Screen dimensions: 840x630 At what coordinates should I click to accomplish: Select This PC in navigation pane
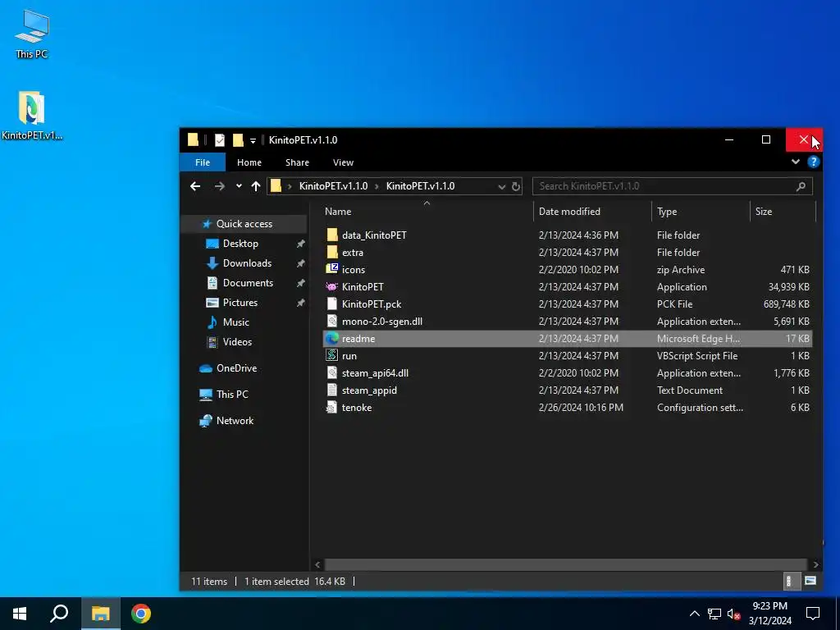(x=232, y=395)
